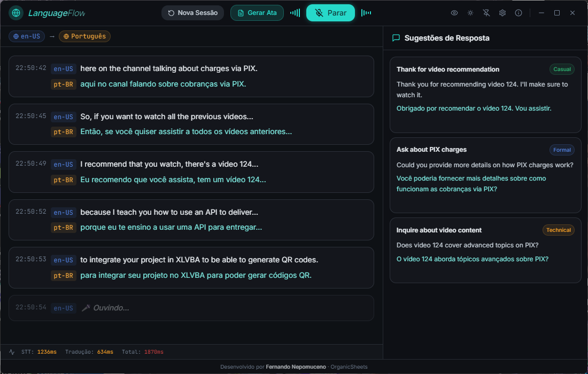Click the Total 1870ms latency value
Screen dimensions: 588x374
click(x=154, y=352)
